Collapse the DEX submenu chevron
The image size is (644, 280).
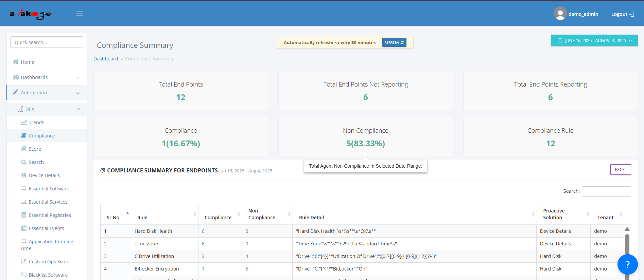(78, 109)
